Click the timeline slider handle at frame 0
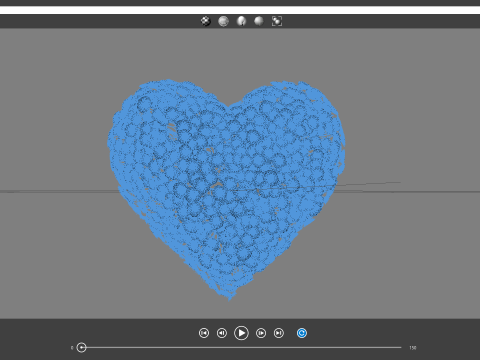The height and width of the screenshot is (360, 480). tap(81, 348)
